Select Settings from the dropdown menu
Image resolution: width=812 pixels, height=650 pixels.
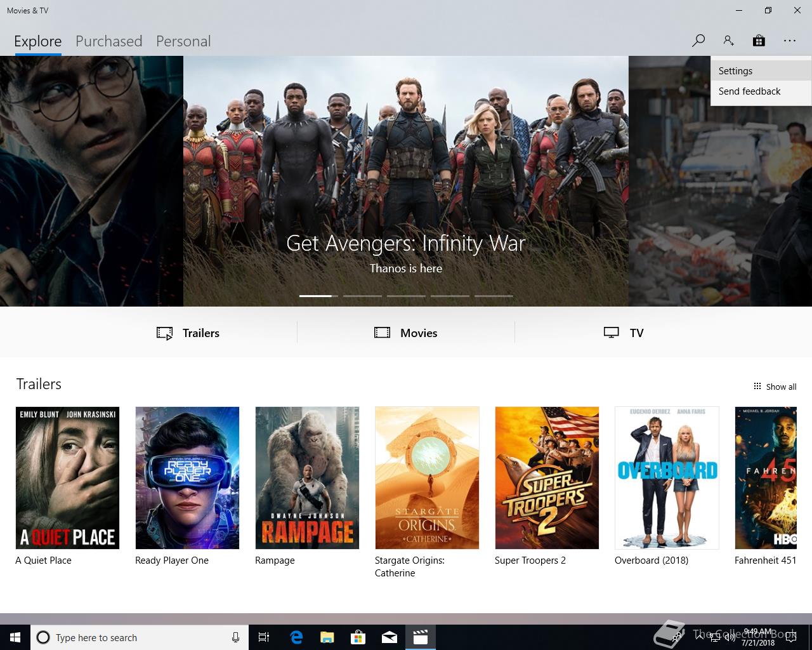coord(761,71)
